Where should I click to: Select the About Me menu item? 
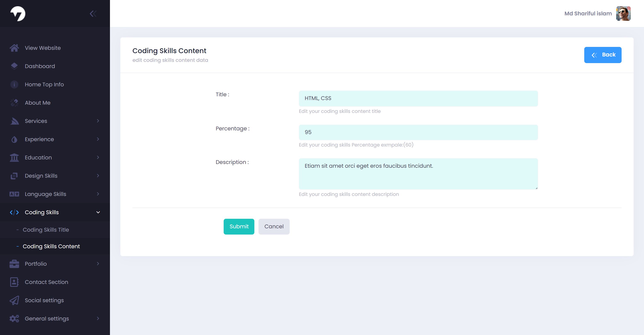coord(38,103)
